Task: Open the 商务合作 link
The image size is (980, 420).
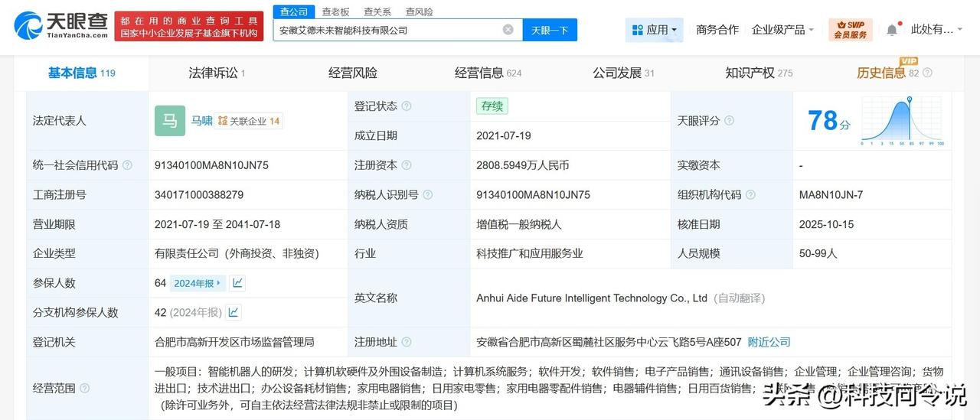Action: 717,30
